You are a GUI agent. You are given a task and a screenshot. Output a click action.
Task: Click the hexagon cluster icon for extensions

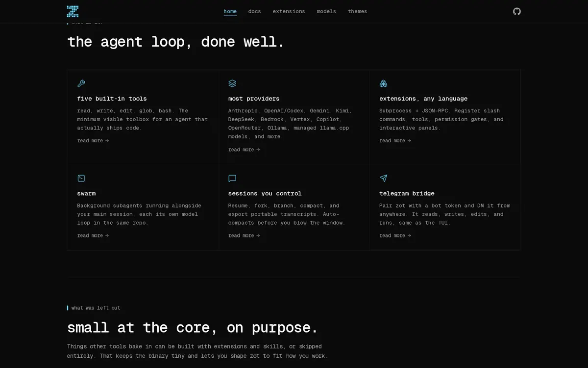(383, 83)
